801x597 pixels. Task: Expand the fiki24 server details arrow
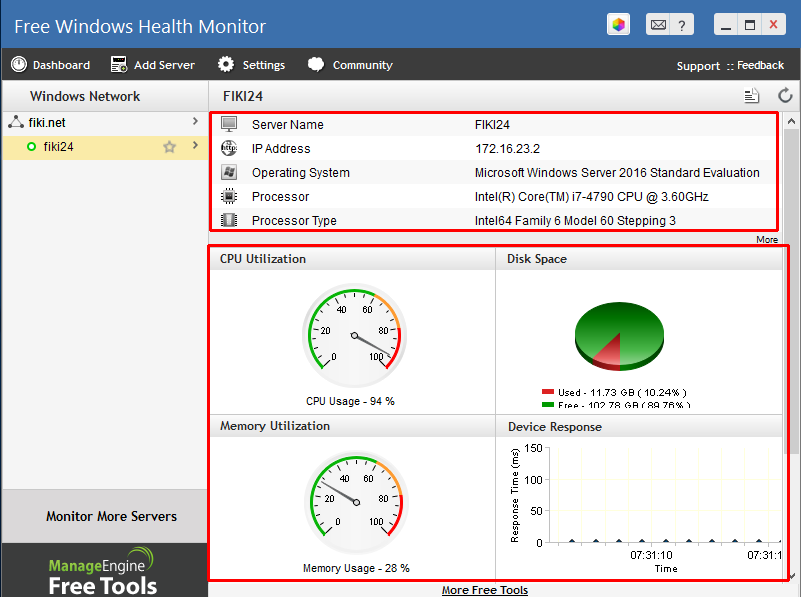pyautogui.click(x=196, y=146)
